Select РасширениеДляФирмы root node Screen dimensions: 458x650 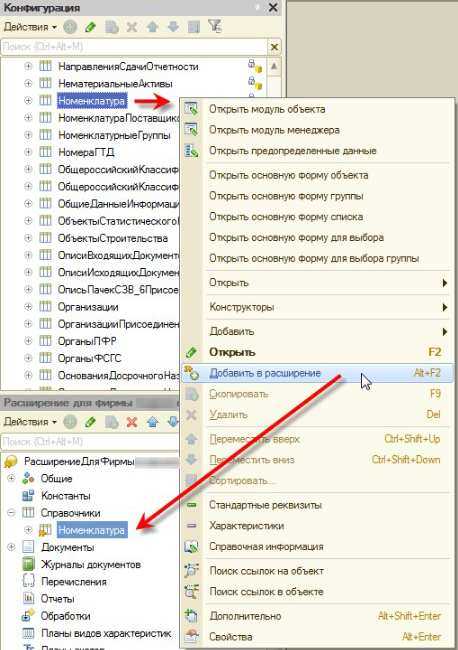click(x=79, y=461)
